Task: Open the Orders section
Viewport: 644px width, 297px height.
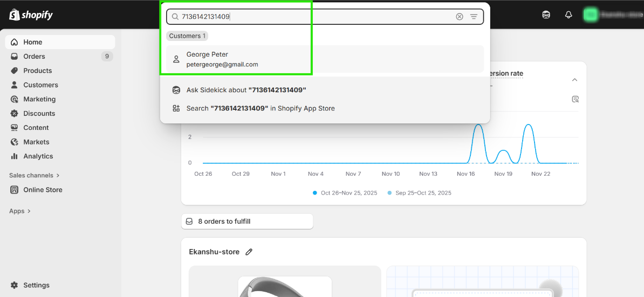Action: pos(60,56)
